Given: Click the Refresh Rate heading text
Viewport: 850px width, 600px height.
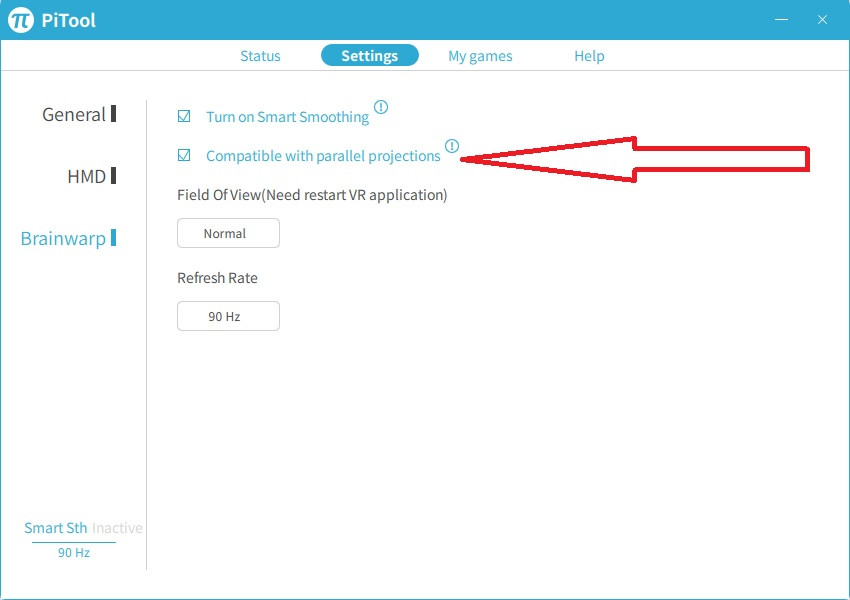Looking at the screenshot, I should pos(217,278).
